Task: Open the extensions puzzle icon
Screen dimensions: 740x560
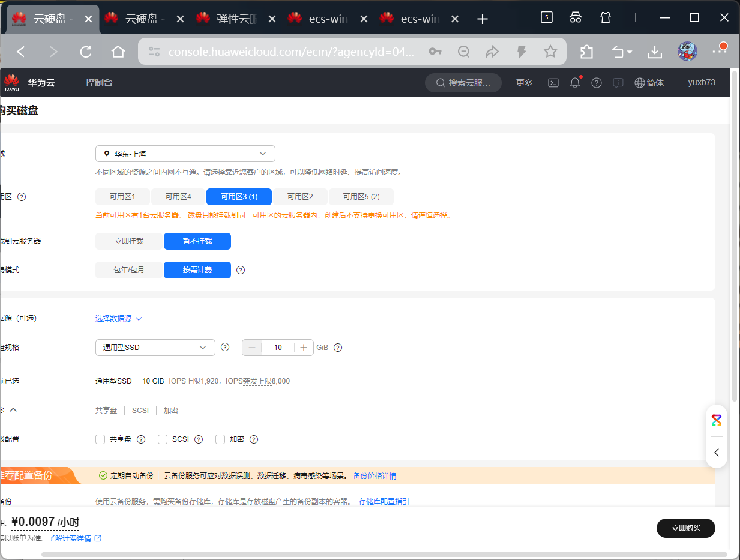Action: click(586, 52)
